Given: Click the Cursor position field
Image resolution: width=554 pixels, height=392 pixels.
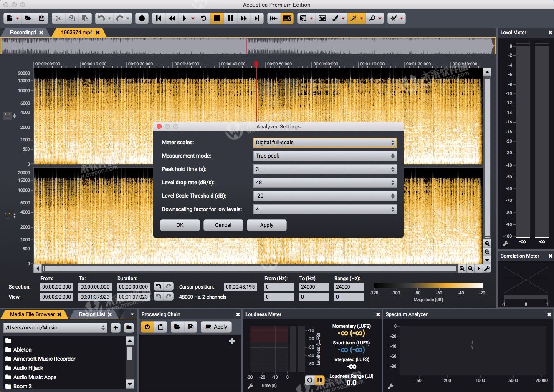Looking at the screenshot, I should click(x=240, y=287).
